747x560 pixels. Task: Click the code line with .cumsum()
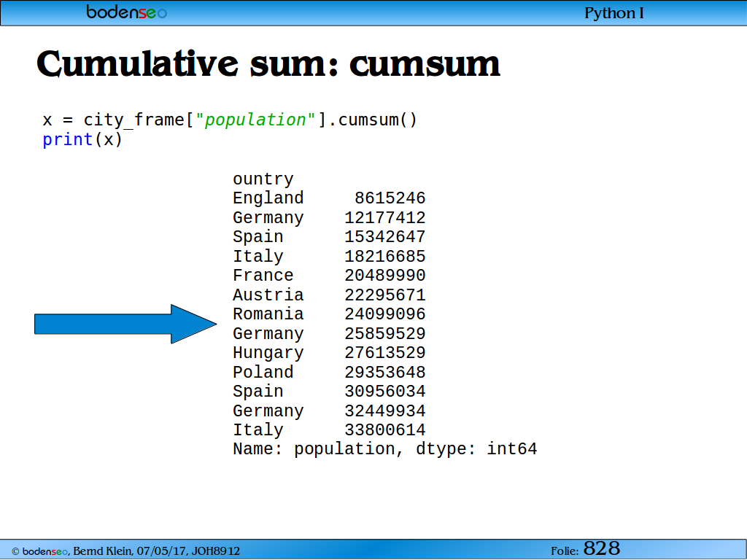[x=230, y=120]
